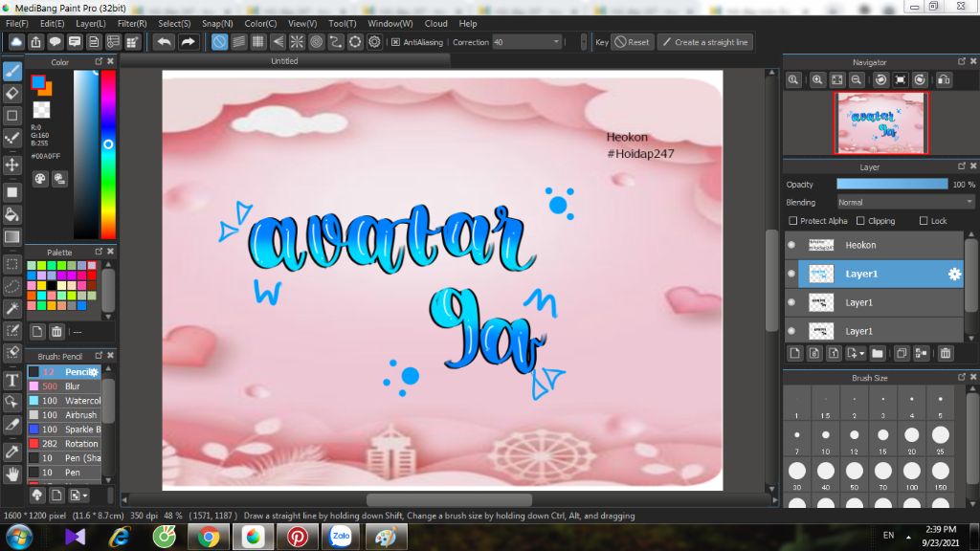Choose the crisscross grid snap
The image size is (980, 551).
coord(258,42)
